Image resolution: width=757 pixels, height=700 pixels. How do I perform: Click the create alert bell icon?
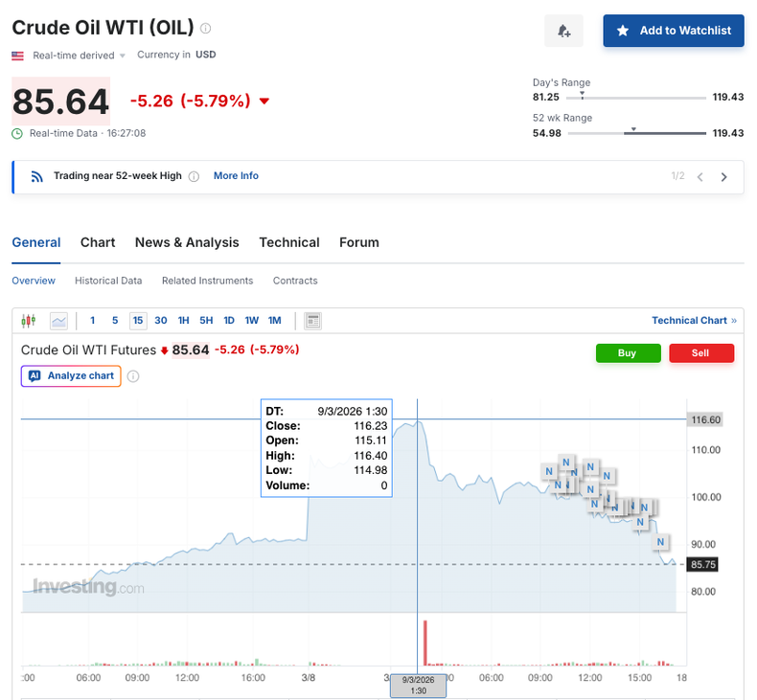coord(563,31)
